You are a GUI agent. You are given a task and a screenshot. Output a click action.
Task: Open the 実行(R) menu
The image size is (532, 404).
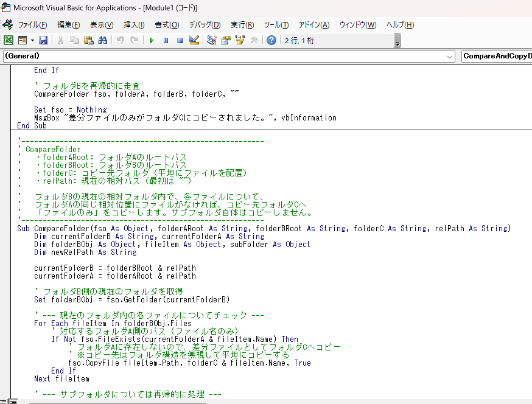[242, 25]
